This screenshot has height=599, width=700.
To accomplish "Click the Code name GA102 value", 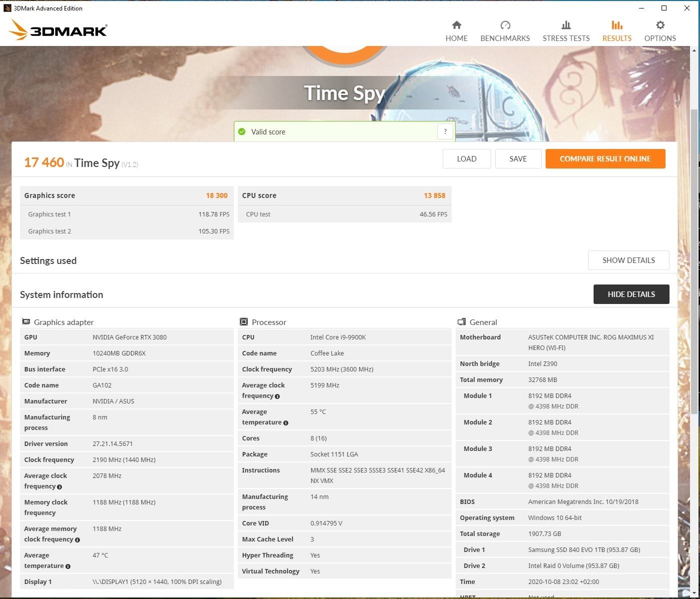I will (102, 385).
